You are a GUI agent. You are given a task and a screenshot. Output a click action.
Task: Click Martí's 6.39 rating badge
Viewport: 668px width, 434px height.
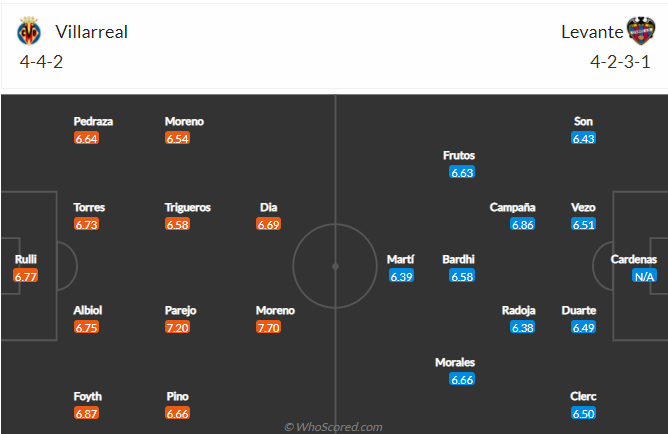coord(401,276)
